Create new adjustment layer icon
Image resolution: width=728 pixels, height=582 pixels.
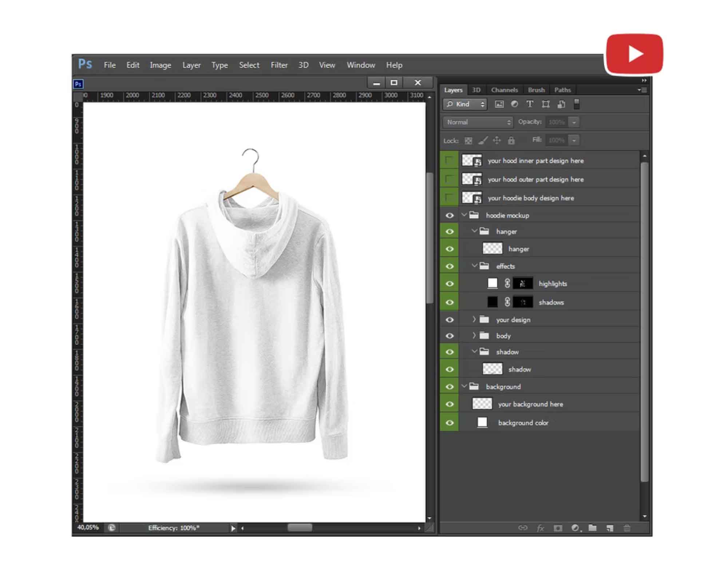[575, 528]
